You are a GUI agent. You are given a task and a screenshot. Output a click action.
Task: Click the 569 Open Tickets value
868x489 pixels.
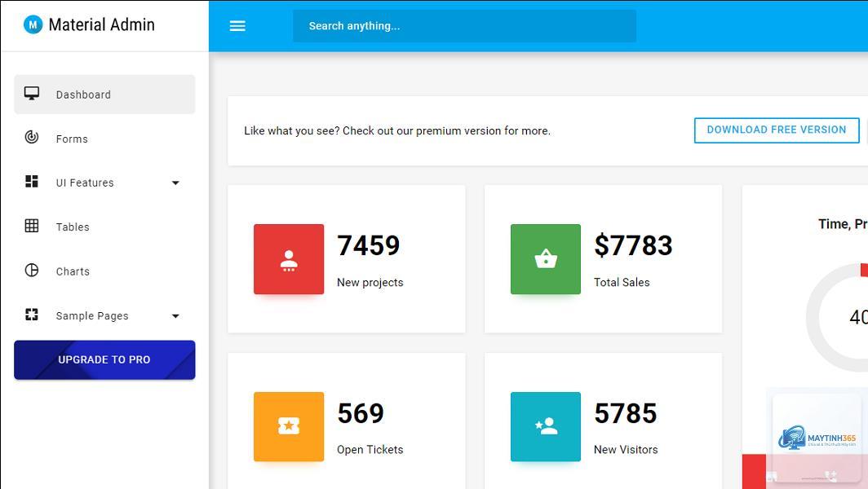(x=361, y=413)
